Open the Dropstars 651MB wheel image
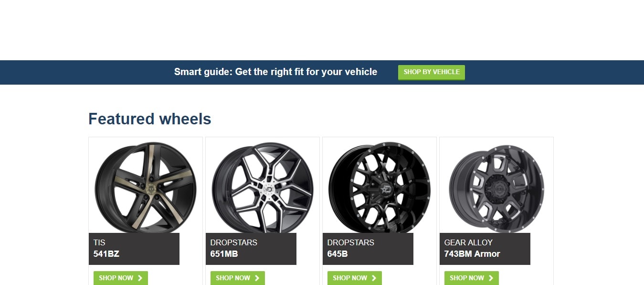The image size is (644, 285). coord(263,187)
